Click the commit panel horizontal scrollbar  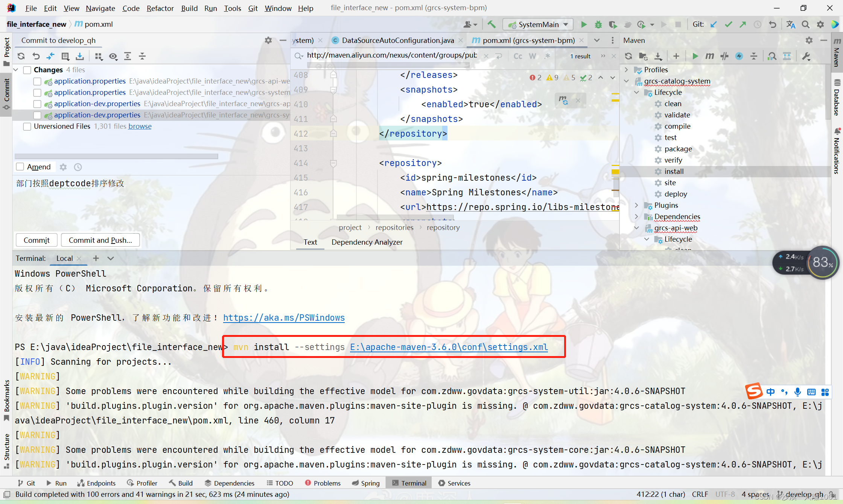coord(116,156)
